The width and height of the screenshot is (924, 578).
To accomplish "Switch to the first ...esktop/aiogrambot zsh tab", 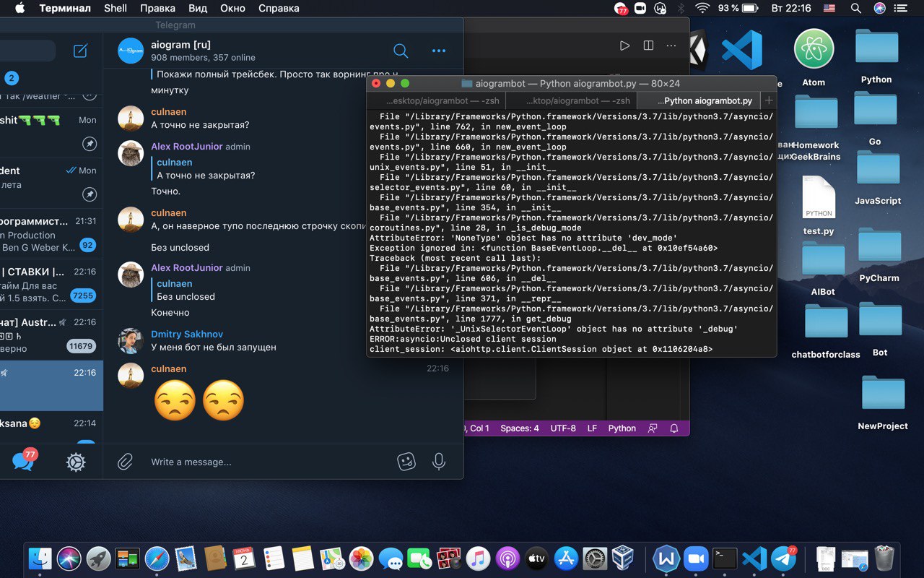I will (435, 100).
